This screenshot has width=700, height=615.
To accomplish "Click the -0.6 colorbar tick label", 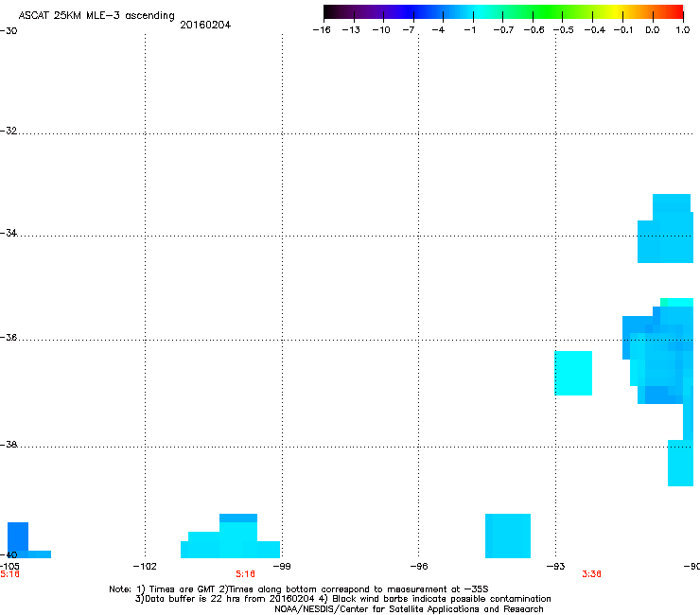I will click(x=534, y=30).
